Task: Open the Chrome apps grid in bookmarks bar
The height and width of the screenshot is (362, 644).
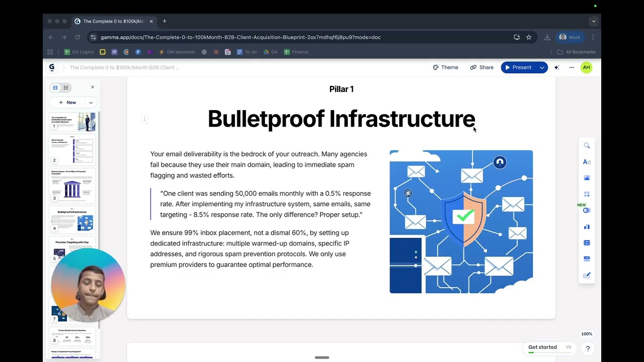Action: (50, 52)
